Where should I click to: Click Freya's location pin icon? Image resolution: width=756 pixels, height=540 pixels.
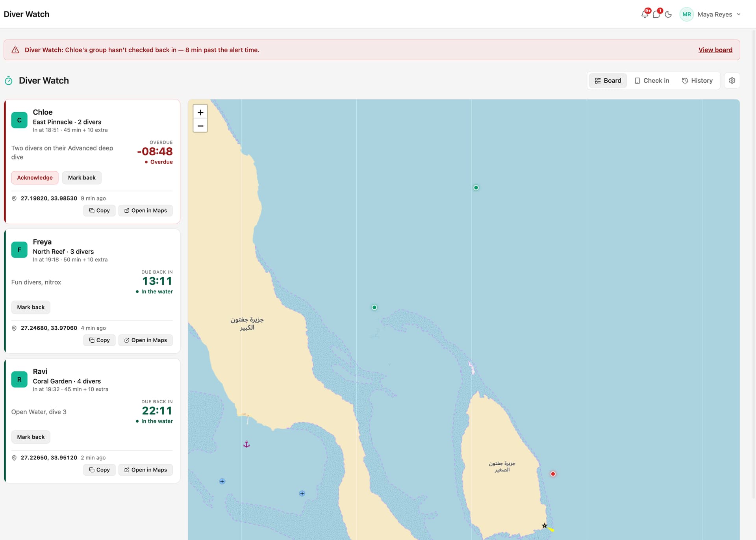(x=14, y=328)
